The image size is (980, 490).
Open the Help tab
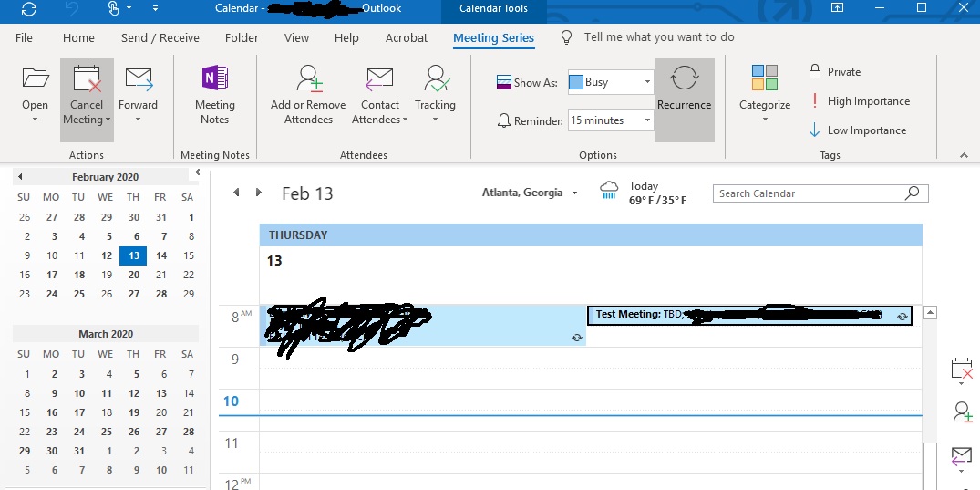click(346, 37)
